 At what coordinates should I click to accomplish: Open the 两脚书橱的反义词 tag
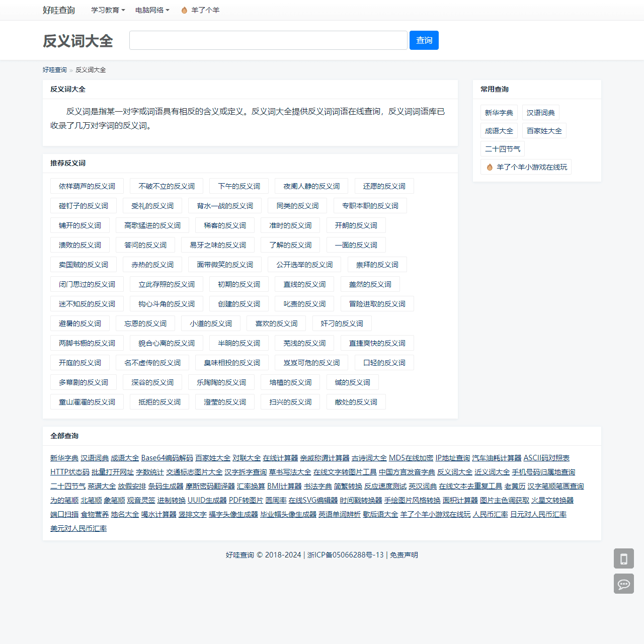coord(87,343)
